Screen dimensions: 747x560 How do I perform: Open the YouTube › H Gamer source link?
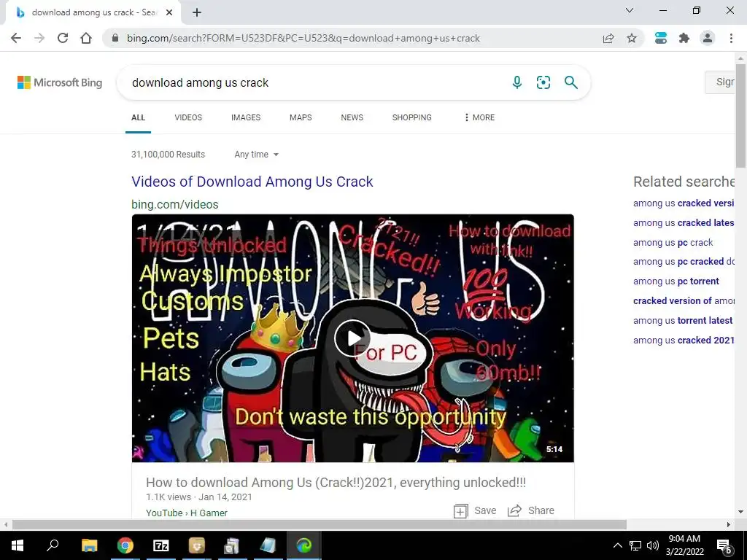(x=186, y=513)
